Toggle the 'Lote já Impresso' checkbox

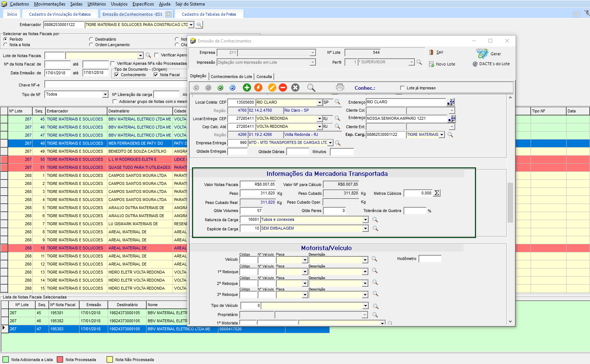click(402, 88)
